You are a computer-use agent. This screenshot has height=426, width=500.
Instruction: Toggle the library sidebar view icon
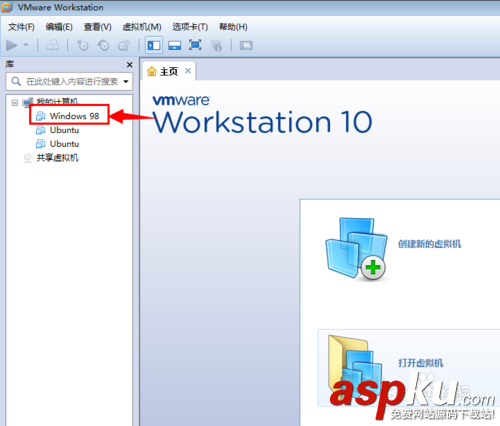point(154,45)
